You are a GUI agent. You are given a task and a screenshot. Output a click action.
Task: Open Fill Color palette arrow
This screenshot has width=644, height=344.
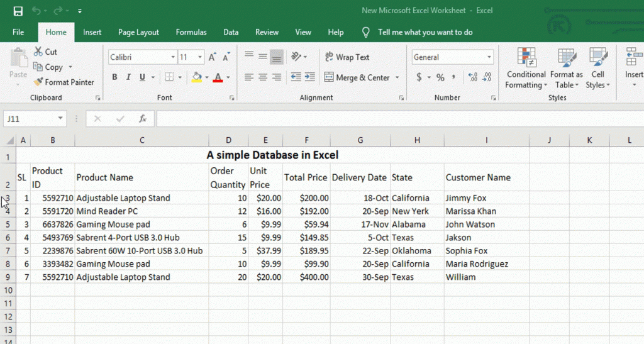click(206, 77)
